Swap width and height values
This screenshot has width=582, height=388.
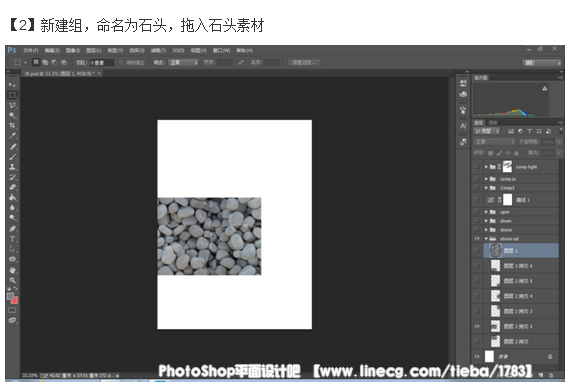point(241,62)
